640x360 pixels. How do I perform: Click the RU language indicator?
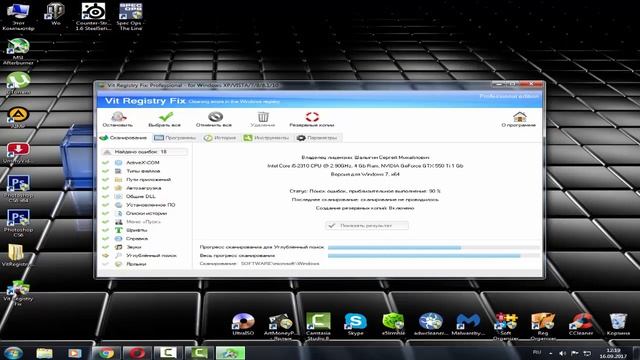click(537, 352)
